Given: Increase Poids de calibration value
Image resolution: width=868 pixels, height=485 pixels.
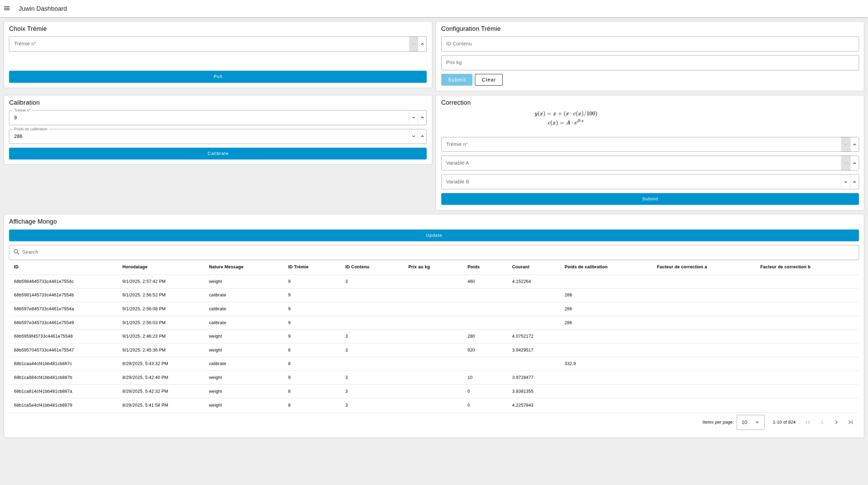Looking at the screenshot, I should pyautogui.click(x=422, y=136).
